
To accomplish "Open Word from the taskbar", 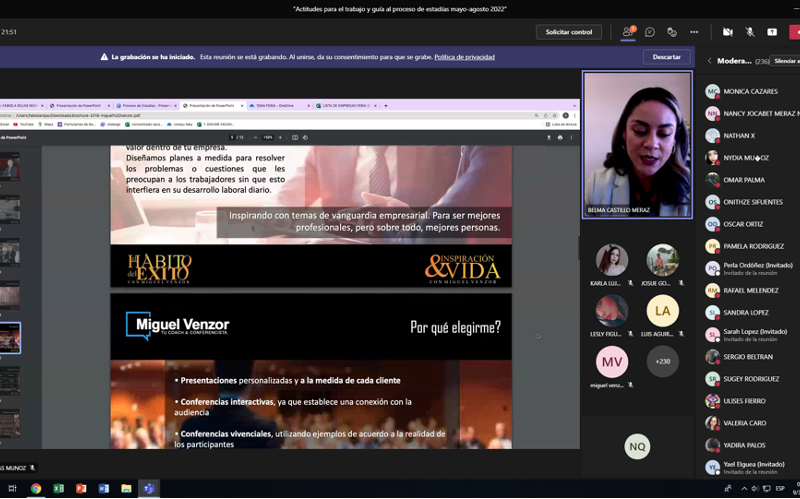I will click(x=104, y=488).
